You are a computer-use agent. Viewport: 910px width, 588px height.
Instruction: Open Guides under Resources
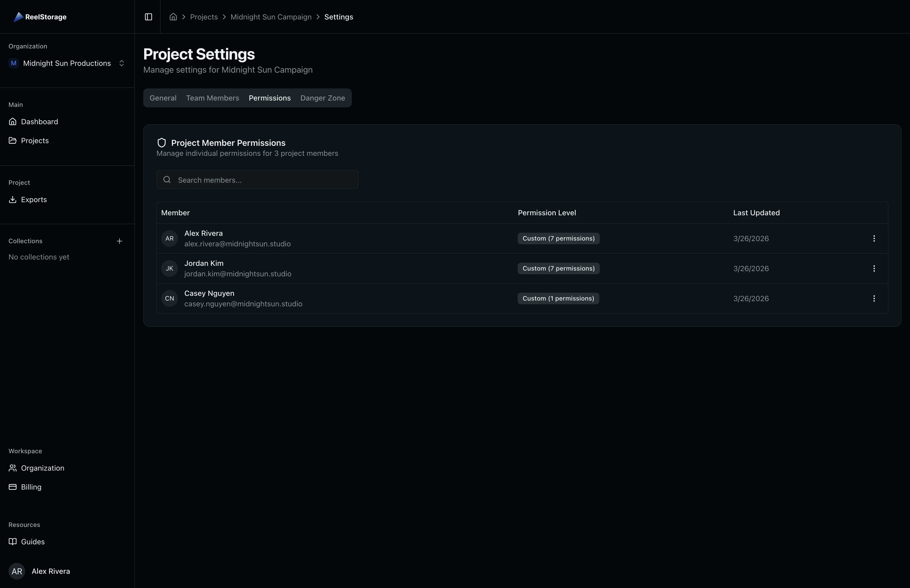tap(32, 541)
